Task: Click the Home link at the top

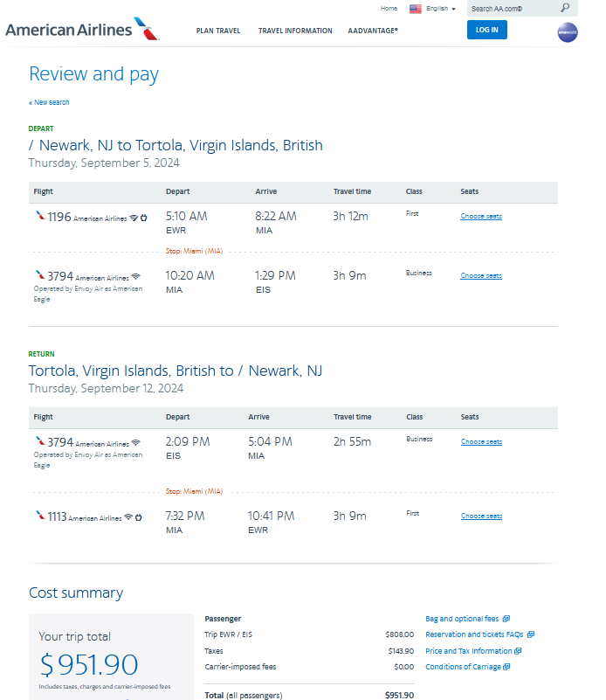Action: (x=389, y=8)
